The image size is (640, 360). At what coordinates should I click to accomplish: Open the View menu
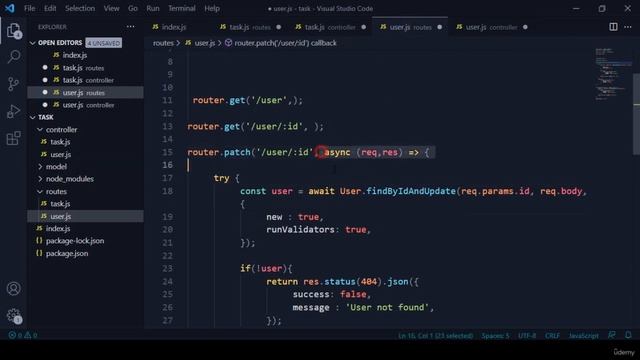pos(111,8)
